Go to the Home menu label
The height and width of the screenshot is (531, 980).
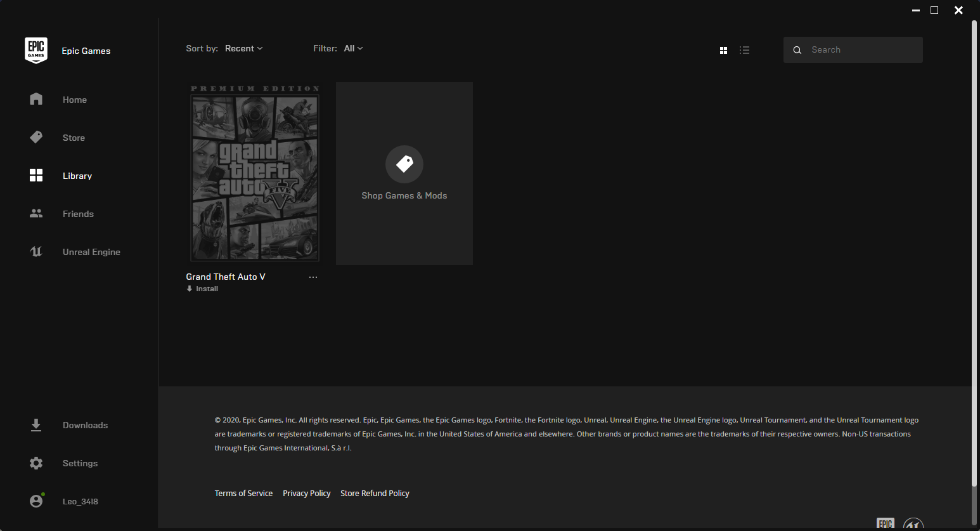(x=75, y=100)
